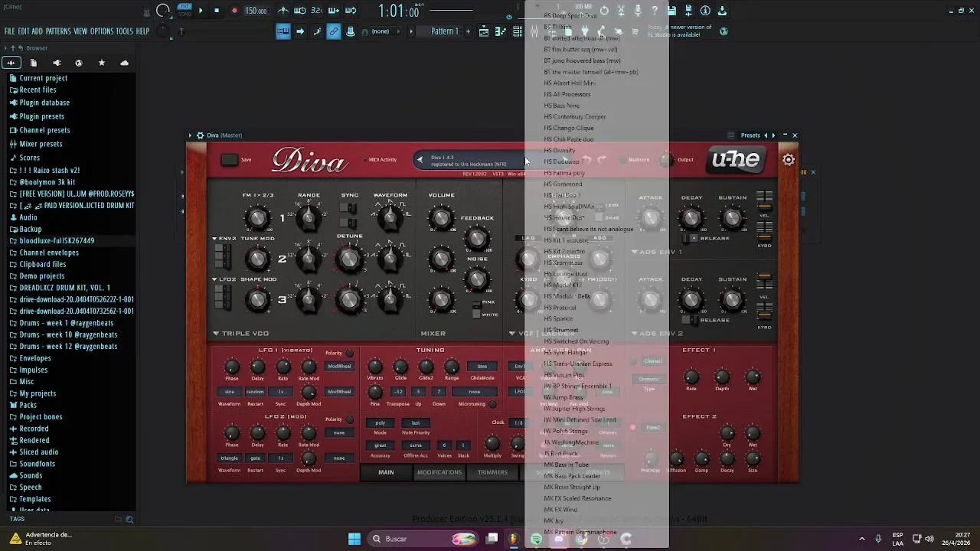
Task: Switch to the TRIMMERS tab
Action: pyautogui.click(x=492, y=472)
